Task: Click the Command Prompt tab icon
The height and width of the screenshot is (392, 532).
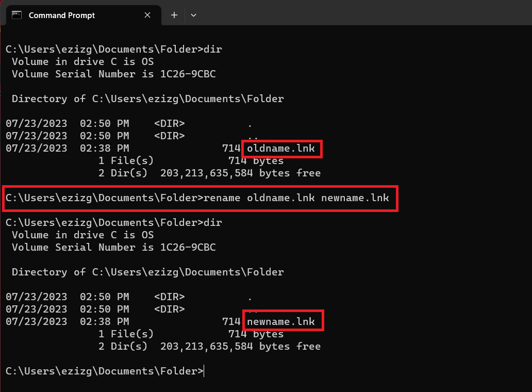Action: [16, 15]
